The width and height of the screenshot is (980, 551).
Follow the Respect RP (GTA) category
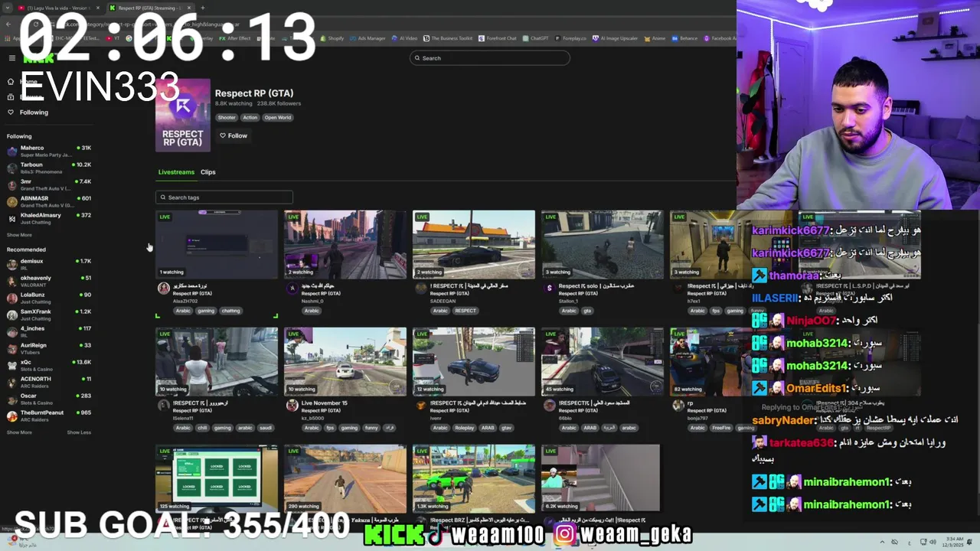point(234,135)
